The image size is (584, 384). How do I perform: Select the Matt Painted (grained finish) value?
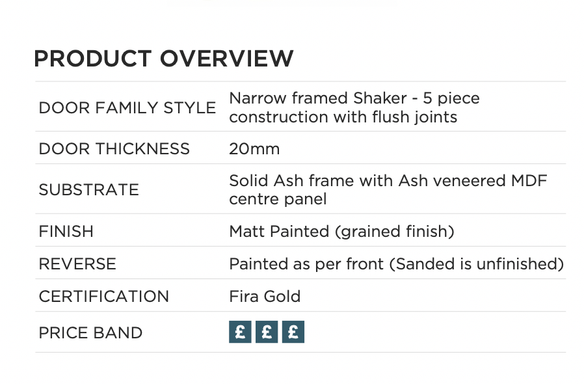point(342,231)
